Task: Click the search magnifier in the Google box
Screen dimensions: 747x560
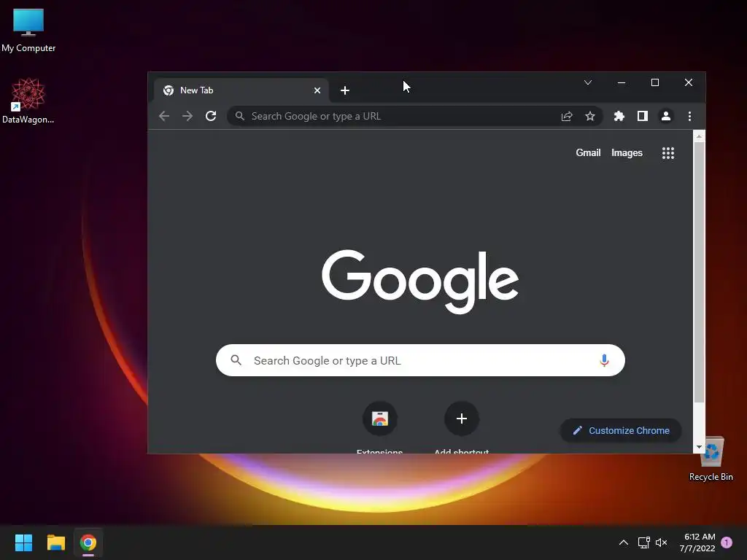Action: [236, 360]
